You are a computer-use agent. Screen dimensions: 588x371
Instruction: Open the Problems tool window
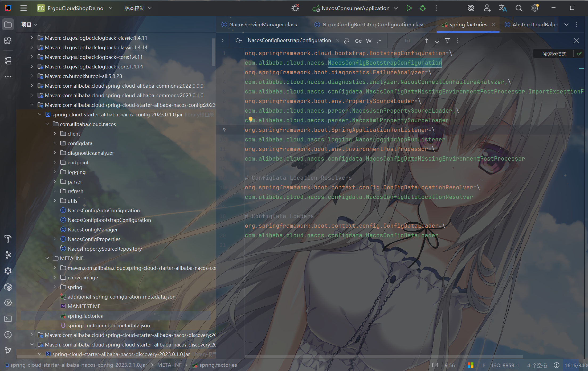pos(8,335)
